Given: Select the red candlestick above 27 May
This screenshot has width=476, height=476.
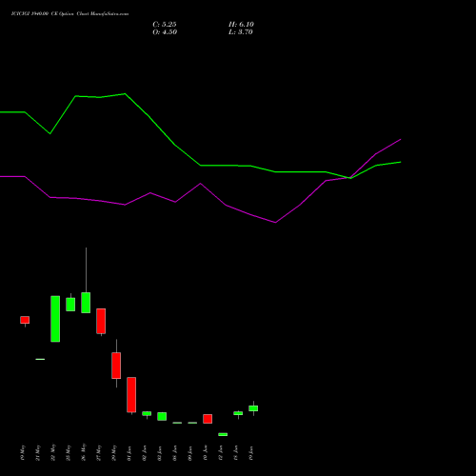Looking at the screenshot, I should click(101, 321).
